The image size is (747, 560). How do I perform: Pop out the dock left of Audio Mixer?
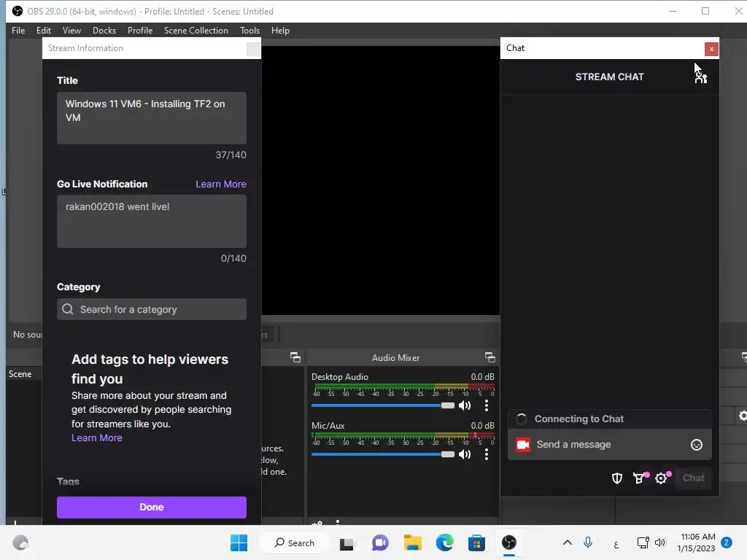coord(295,357)
